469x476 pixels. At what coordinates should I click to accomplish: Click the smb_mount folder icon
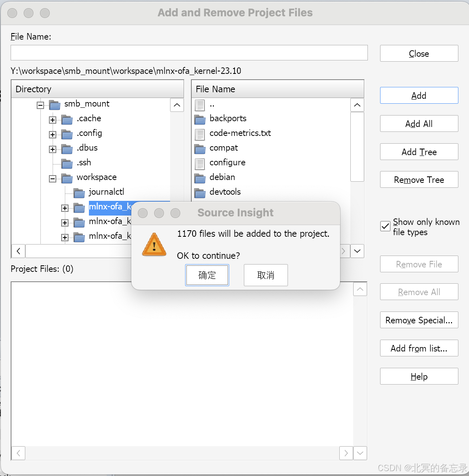pos(55,105)
